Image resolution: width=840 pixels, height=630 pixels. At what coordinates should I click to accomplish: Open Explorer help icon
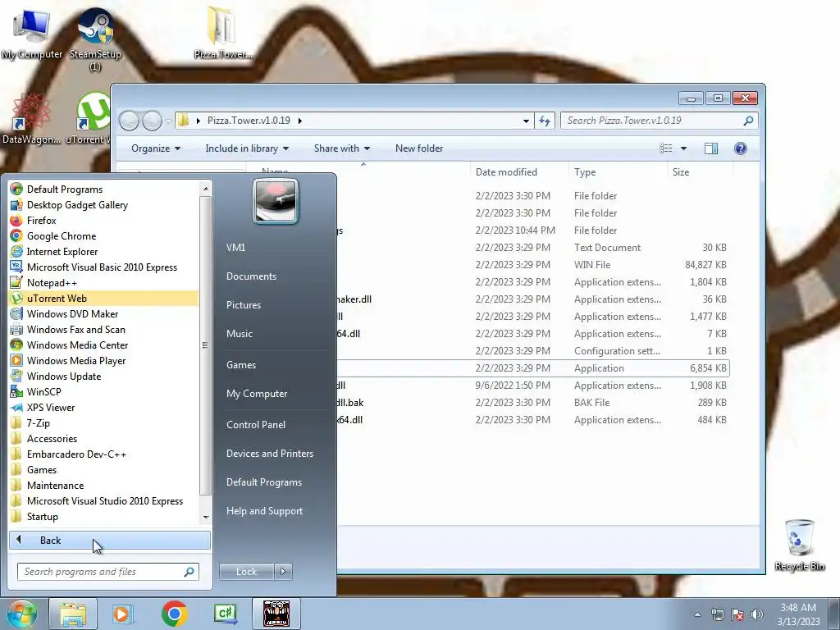coord(741,148)
